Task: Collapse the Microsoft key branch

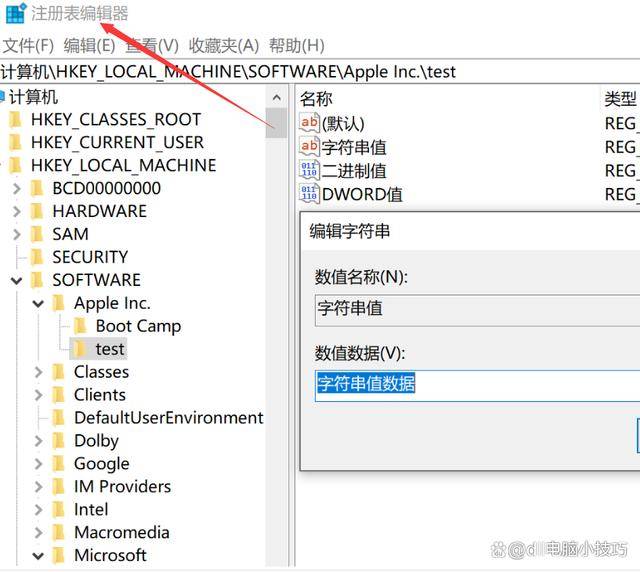Action: pyautogui.click(x=38, y=556)
